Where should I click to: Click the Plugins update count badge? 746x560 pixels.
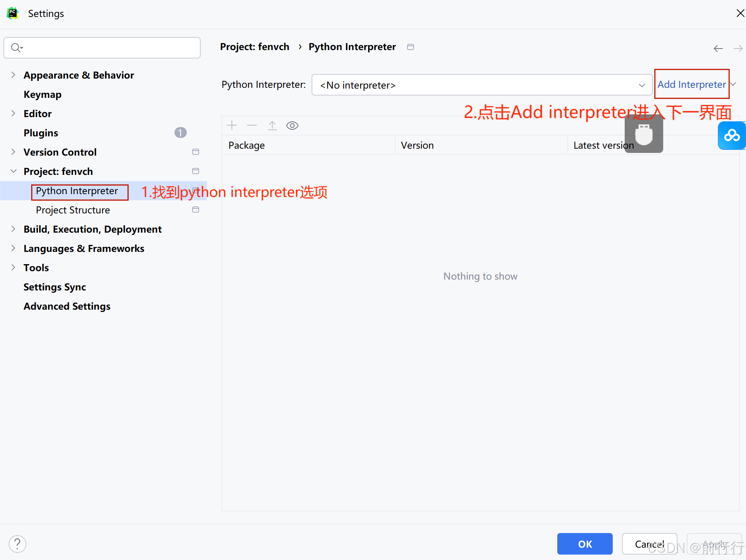[180, 133]
